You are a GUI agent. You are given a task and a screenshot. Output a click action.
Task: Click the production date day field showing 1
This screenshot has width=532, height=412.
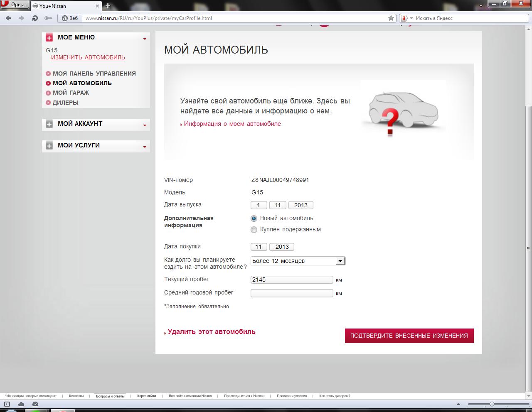(259, 205)
